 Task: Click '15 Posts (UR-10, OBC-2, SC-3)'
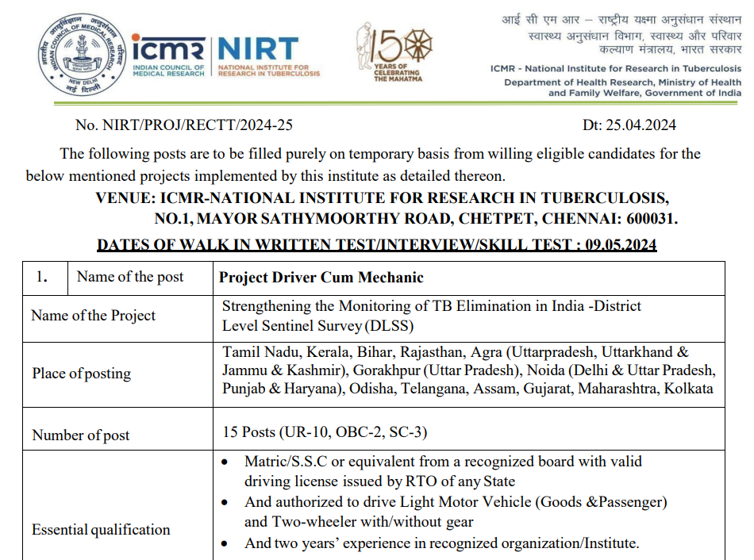(x=325, y=432)
